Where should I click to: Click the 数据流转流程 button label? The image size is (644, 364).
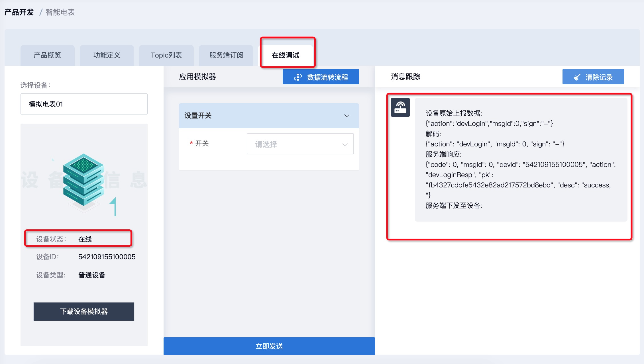point(327,77)
